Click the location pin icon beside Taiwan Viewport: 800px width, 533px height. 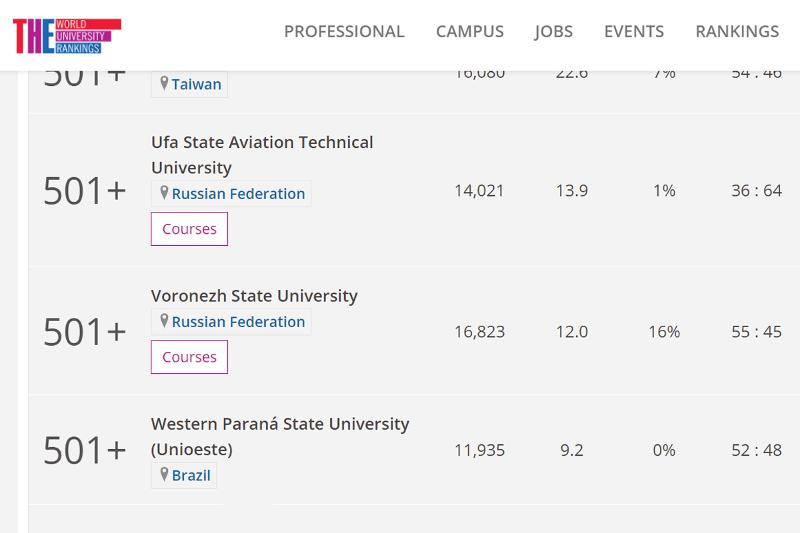[164, 84]
